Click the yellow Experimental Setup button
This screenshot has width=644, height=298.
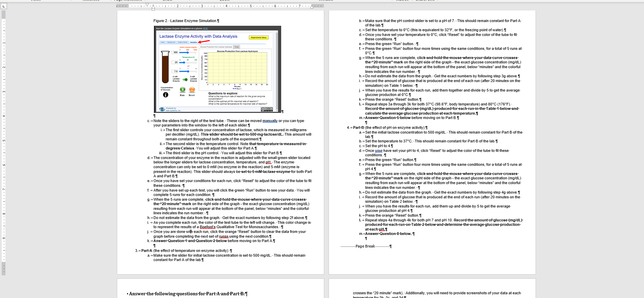point(259,37)
